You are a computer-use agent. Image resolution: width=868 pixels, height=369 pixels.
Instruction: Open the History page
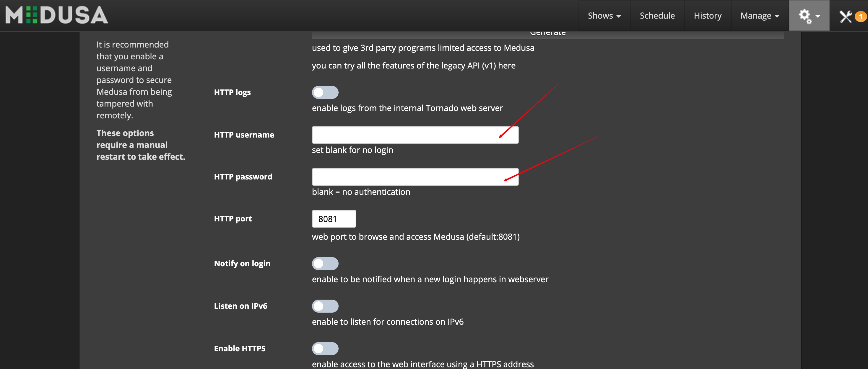pos(708,15)
